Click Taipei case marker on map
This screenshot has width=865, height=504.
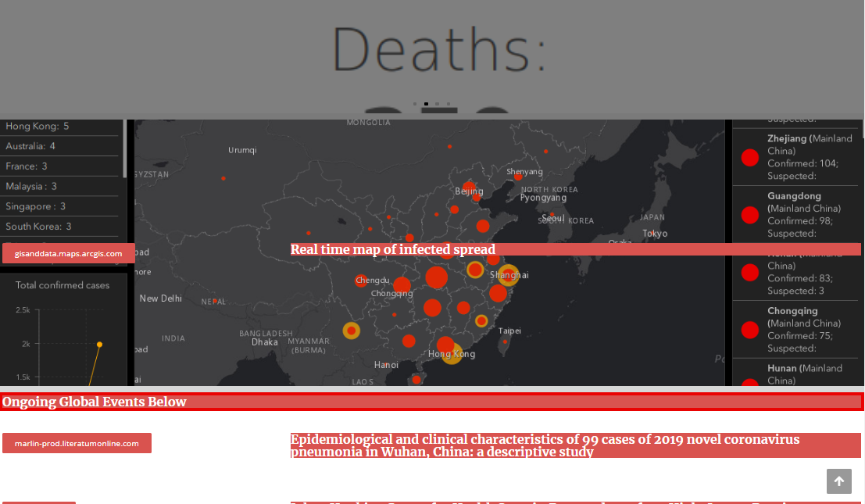pos(505,342)
